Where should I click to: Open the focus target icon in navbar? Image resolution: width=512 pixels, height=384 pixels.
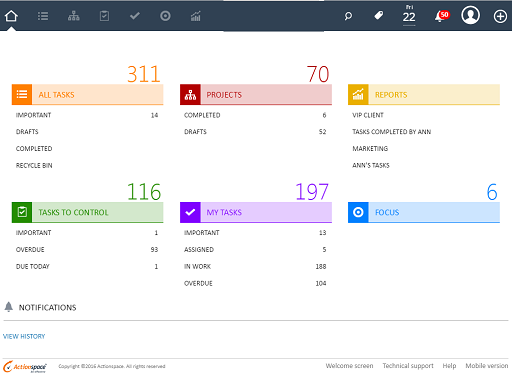tap(165, 16)
